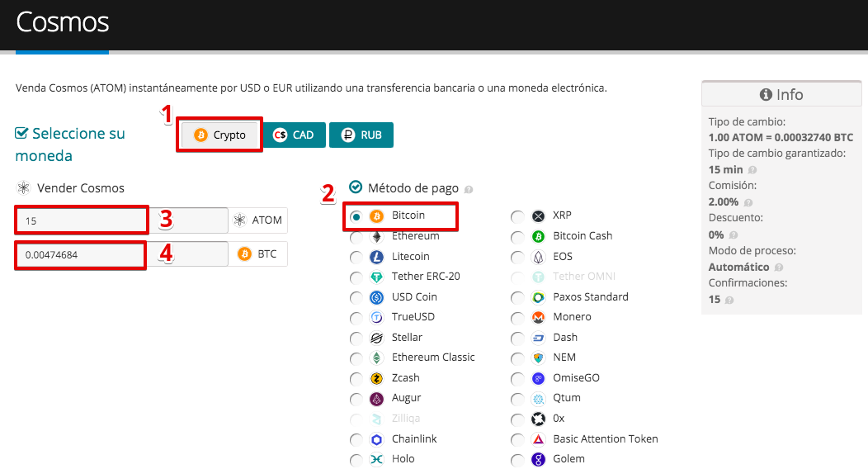Click the 1.00 ATOM exchange rate text
This screenshot has height=469, width=868.
(781, 137)
